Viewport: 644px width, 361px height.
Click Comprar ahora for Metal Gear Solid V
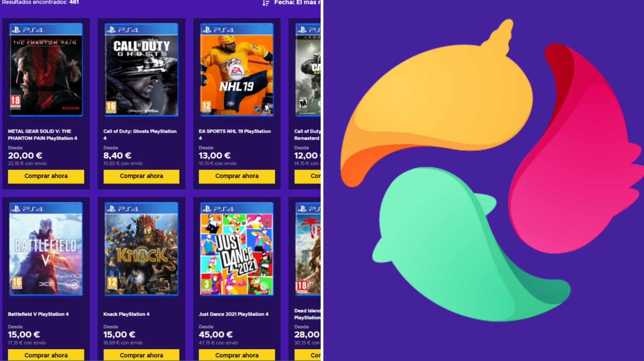(x=46, y=176)
